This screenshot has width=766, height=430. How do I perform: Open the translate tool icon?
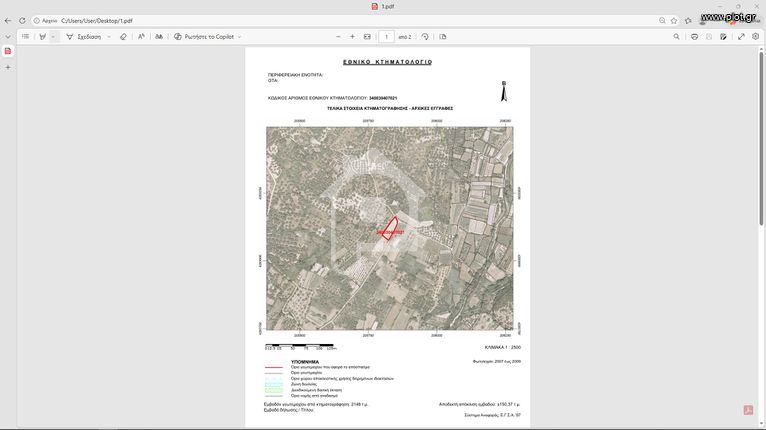tap(159, 37)
